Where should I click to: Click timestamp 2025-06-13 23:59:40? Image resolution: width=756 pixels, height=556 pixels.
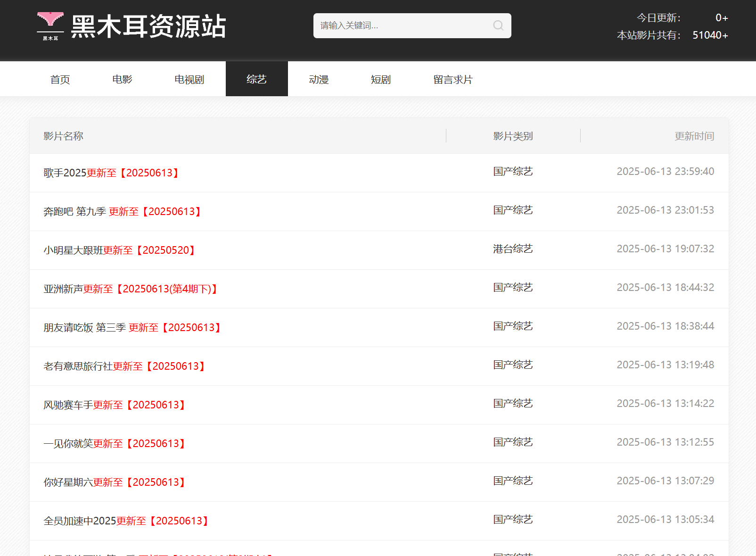[666, 171]
